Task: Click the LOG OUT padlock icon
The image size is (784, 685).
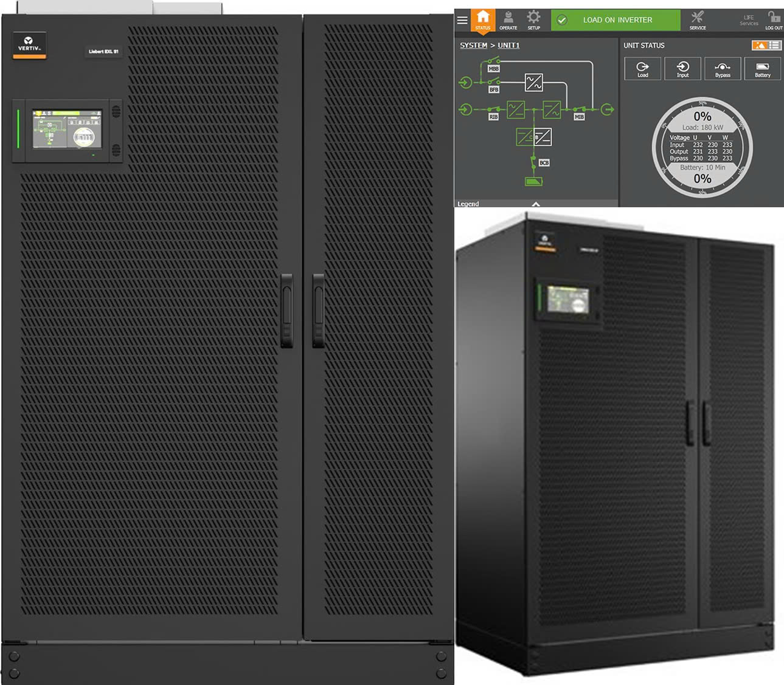Action: click(774, 20)
